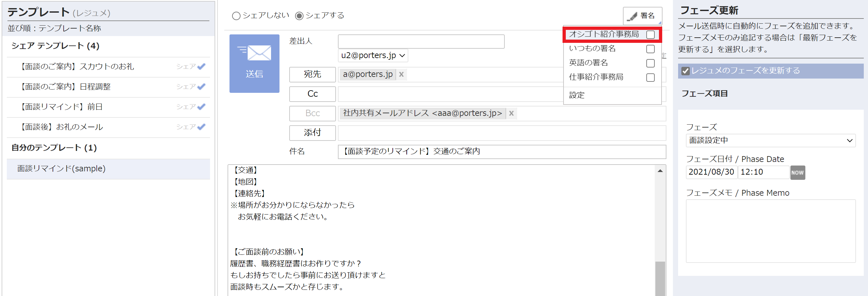Open 設定 from the signature menu
This screenshot has height=296, width=868.
point(577,95)
